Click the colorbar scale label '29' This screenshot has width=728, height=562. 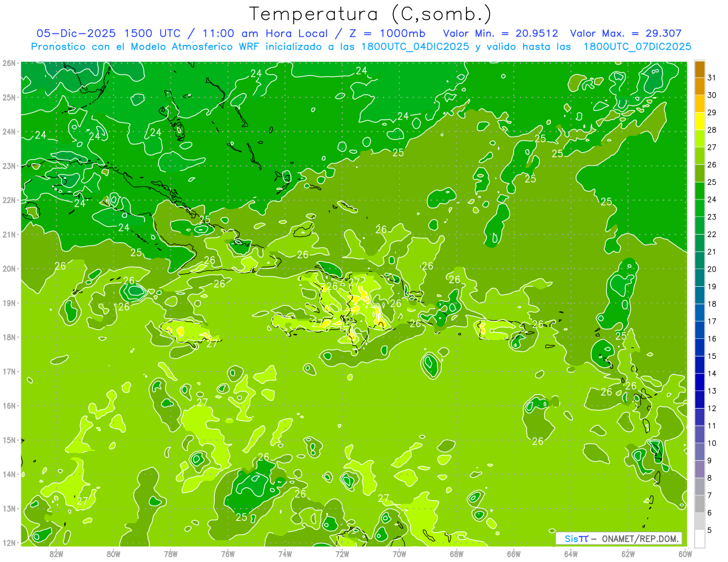pos(712,113)
